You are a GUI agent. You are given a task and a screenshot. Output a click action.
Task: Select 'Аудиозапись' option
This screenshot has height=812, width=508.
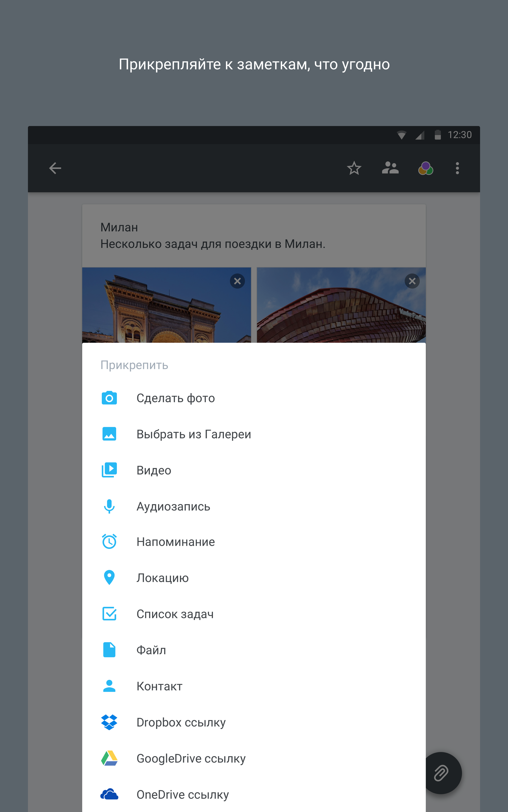254,506
